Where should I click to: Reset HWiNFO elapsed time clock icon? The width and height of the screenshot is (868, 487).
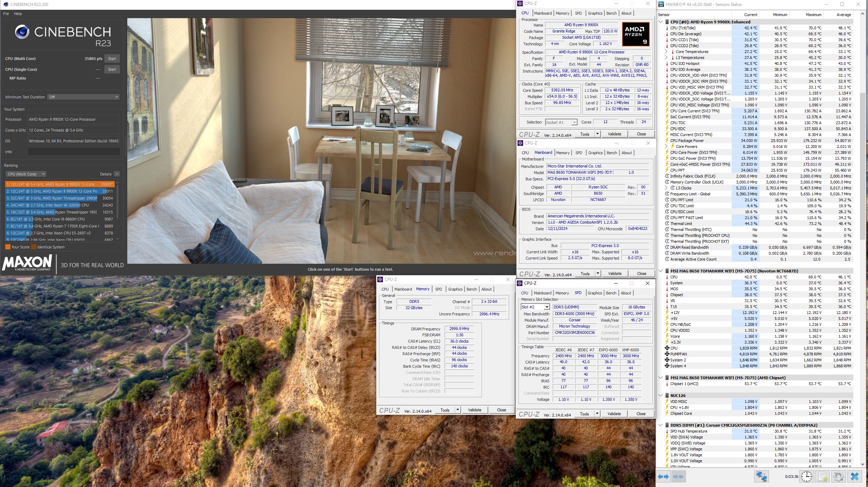pyautogui.click(x=807, y=477)
